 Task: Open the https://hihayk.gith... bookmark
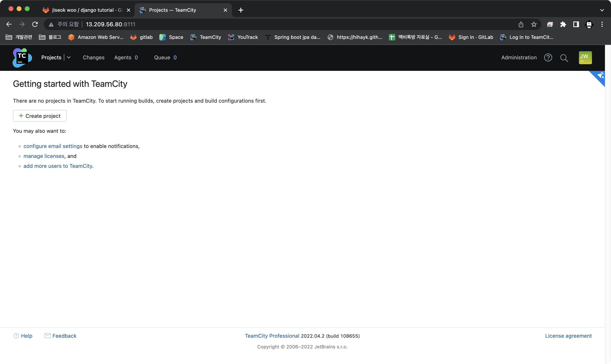point(355,37)
